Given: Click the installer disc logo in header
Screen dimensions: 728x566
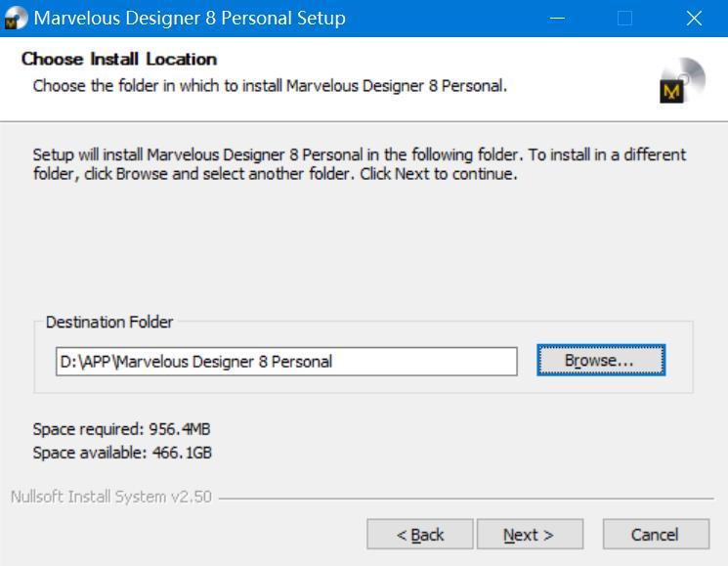Looking at the screenshot, I should tap(681, 81).
